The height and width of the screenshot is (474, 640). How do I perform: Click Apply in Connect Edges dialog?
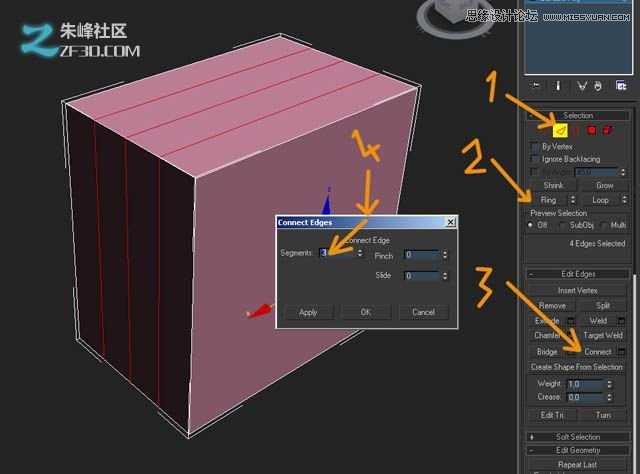(308, 312)
